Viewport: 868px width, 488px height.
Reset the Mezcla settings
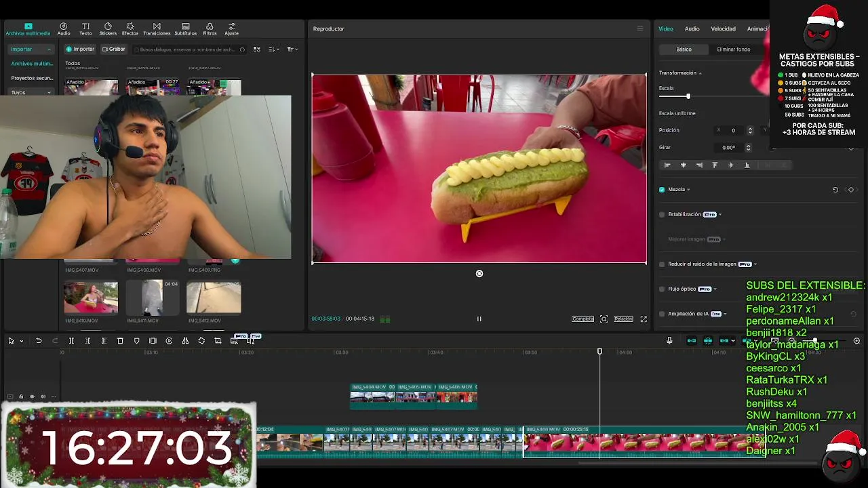[835, 190]
